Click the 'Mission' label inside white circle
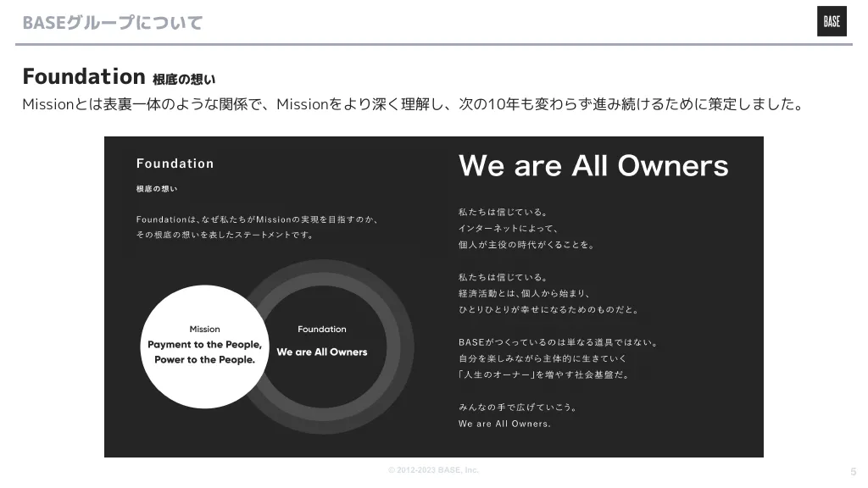The width and height of the screenshot is (868, 488). point(204,330)
